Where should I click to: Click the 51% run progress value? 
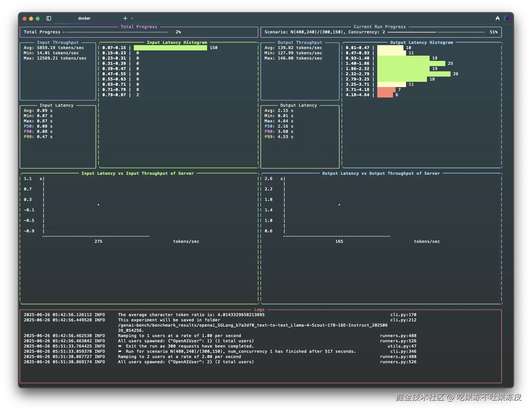click(x=494, y=32)
